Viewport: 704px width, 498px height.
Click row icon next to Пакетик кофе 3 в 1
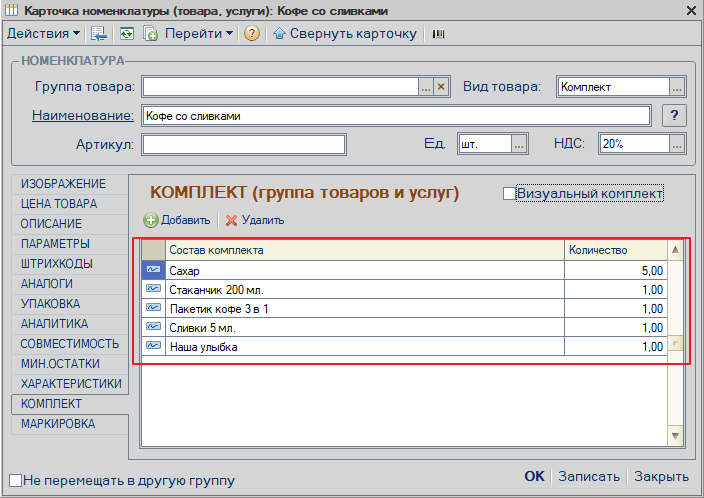point(154,308)
